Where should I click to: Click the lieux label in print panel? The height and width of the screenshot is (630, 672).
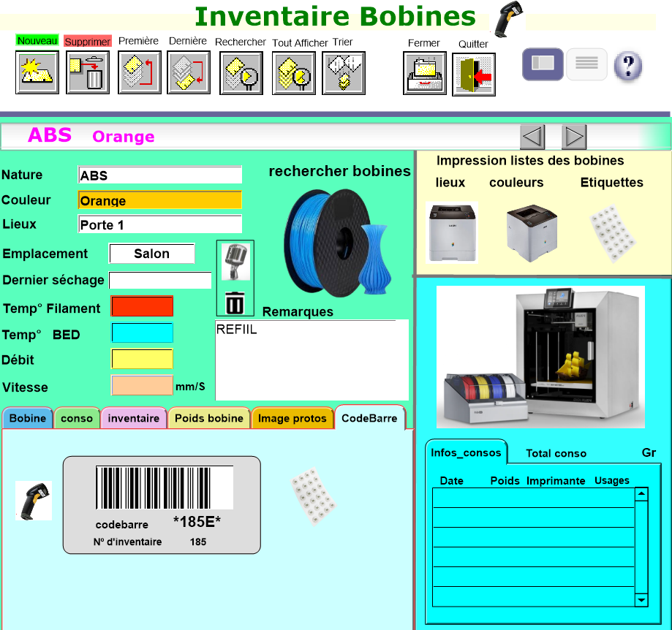coord(450,183)
